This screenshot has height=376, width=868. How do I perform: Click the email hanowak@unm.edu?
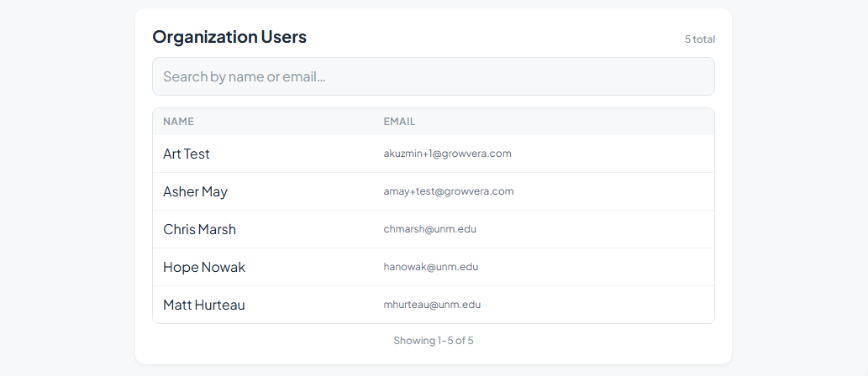tap(431, 267)
